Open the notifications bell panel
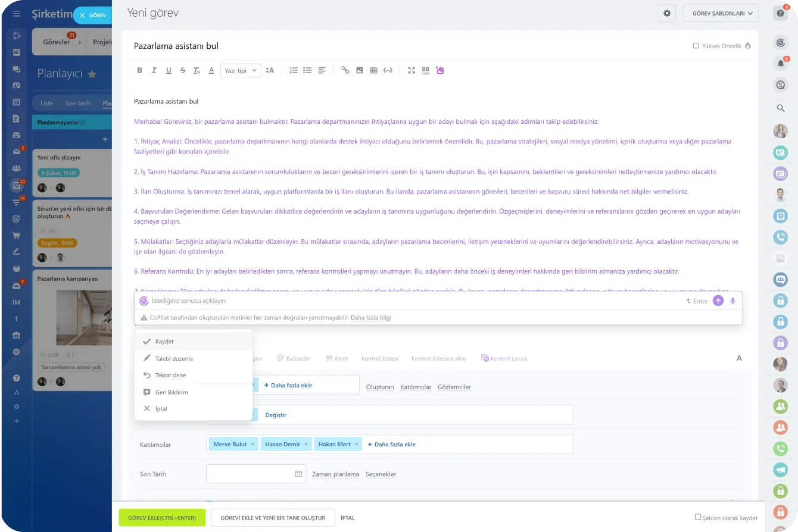The height and width of the screenshot is (532, 798). tap(780, 64)
